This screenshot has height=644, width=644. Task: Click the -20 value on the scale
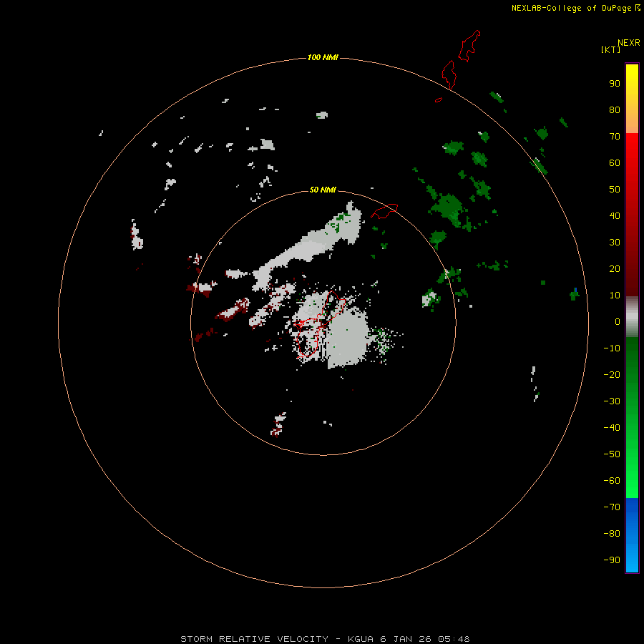612,374
